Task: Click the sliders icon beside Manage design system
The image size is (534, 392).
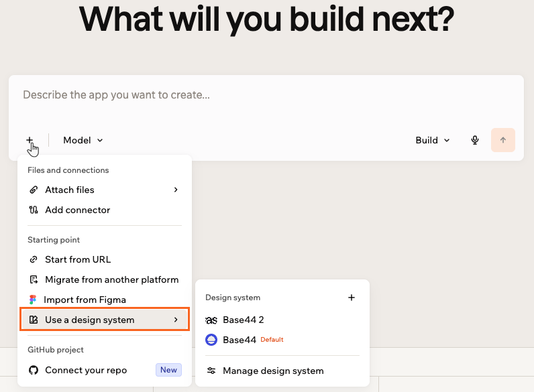Action: coord(211,371)
